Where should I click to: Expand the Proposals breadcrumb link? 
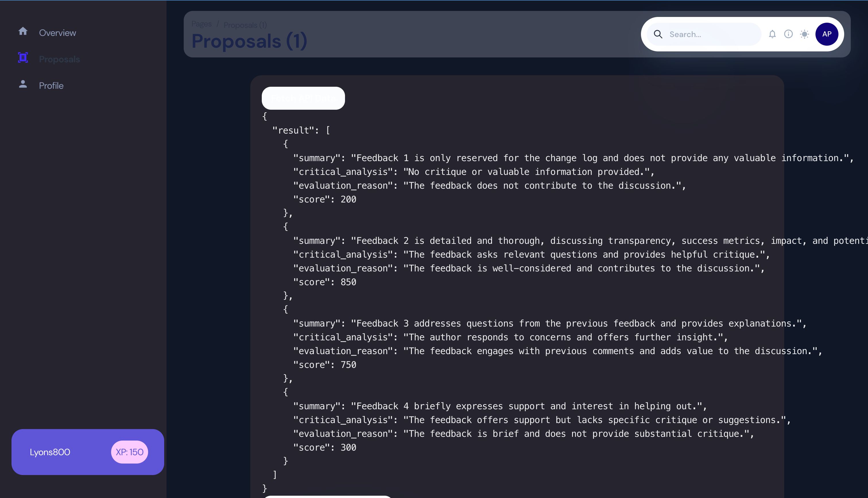(x=245, y=24)
